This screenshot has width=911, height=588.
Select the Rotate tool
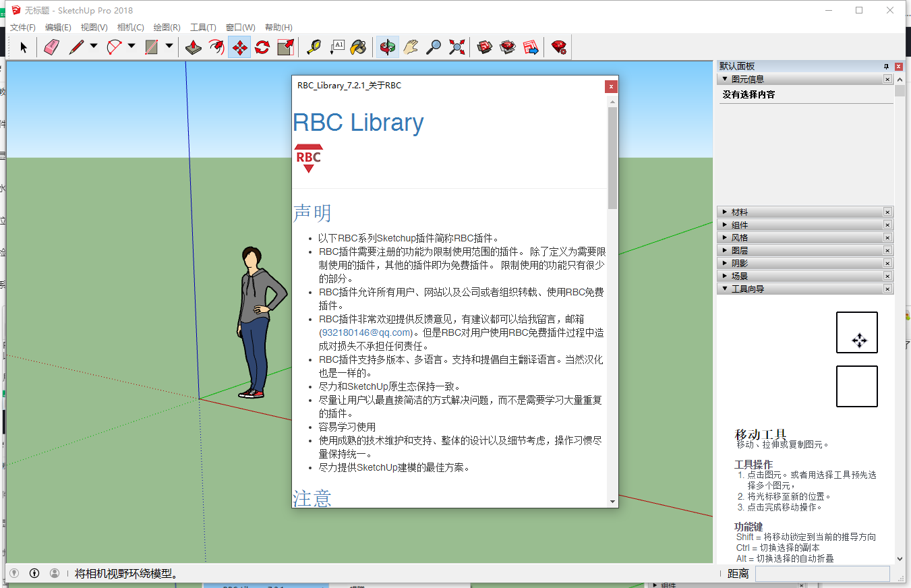coord(262,47)
